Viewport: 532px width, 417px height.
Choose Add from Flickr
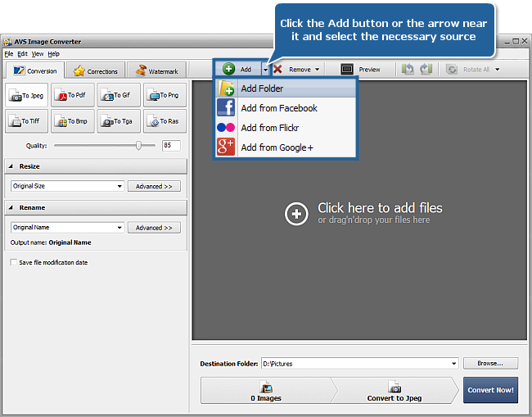click(x=286, y=128)
